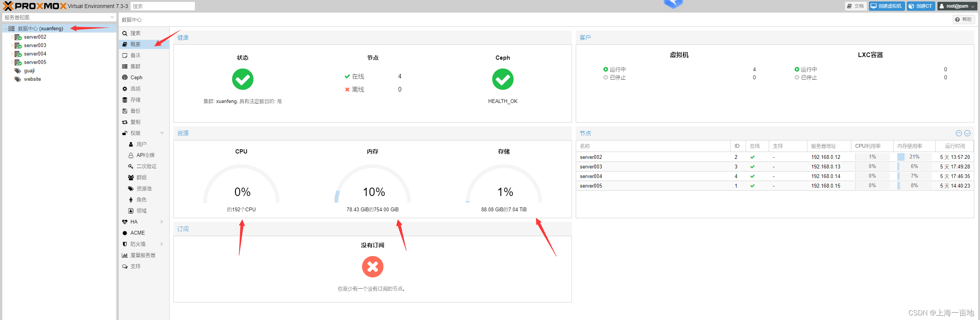Open the ACME certificate icon
This screenshot has height=320, width=980.
(125, 233)
